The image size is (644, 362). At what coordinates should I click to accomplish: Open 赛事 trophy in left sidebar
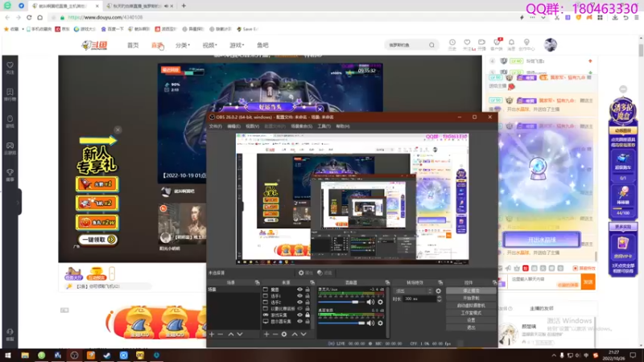tap(10, 175)
